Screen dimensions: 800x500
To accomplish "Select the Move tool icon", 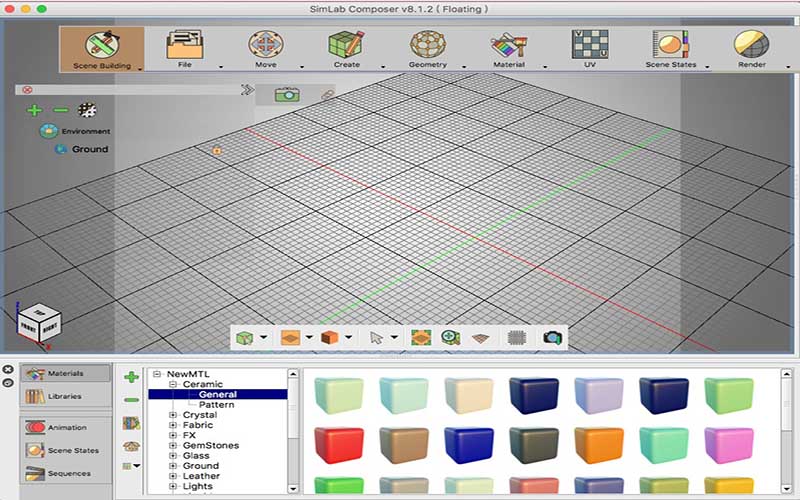I will [266, 44].
